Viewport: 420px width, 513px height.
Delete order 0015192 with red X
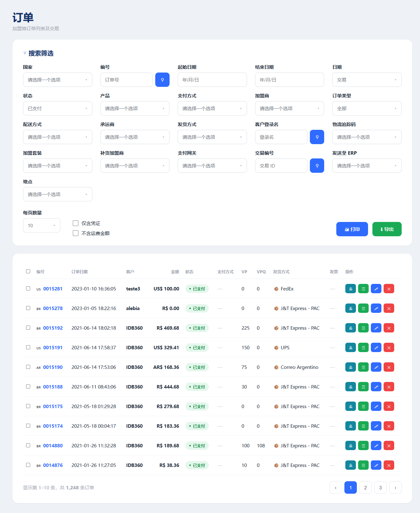click(x=389, y=328)
